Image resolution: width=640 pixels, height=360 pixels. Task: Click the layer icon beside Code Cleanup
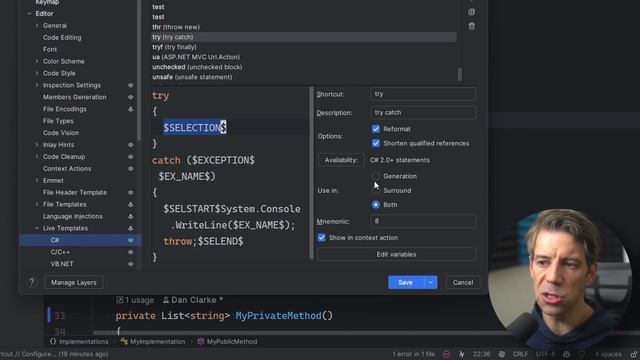coord(131,157)
